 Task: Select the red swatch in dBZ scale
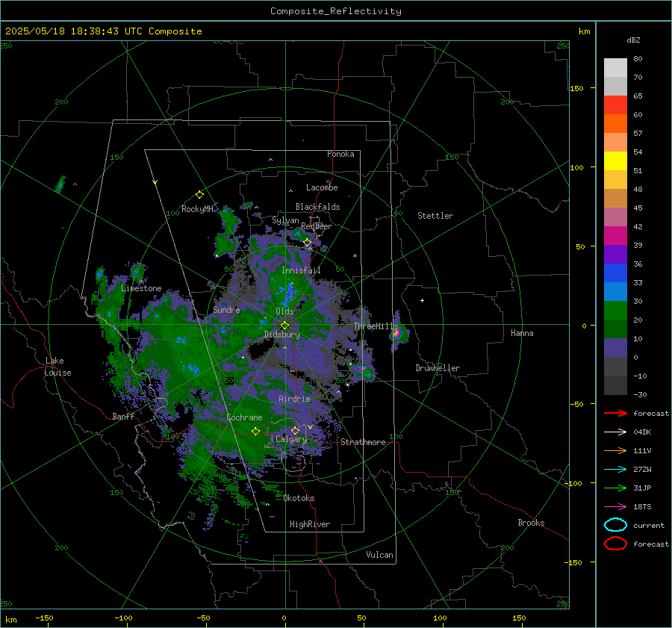615,105
